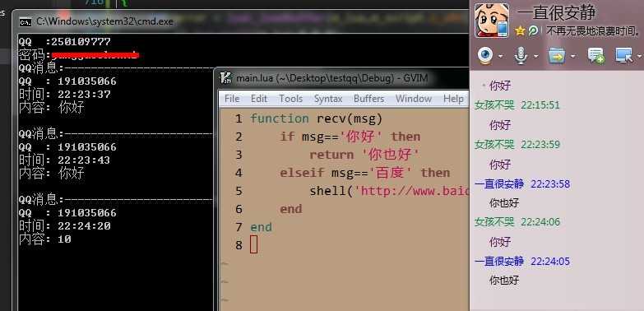The image size is (644, 311).
Task: Start a voice call with the microphone icon
Action: click(521, 55)
